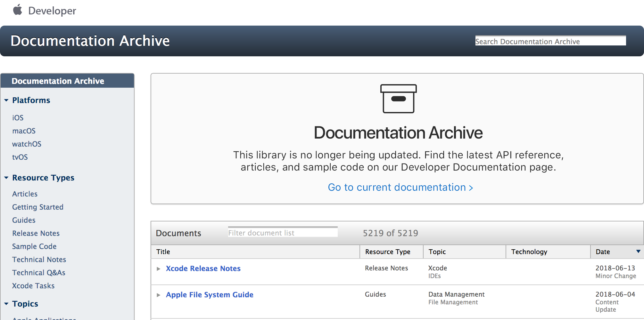
Task: Click 'Data Management' topic cell
Action: click(457, 294)
